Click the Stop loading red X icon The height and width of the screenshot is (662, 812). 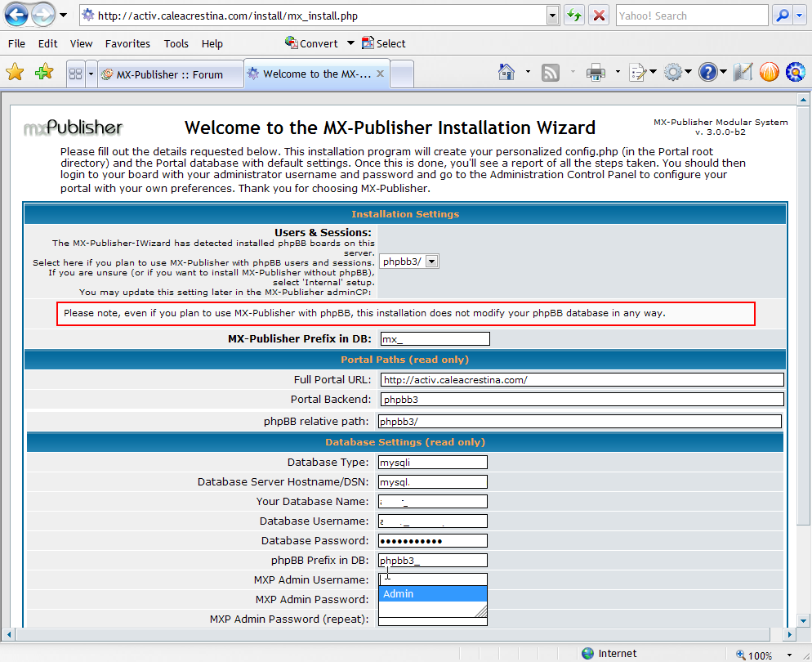click(x=599, y=16)
